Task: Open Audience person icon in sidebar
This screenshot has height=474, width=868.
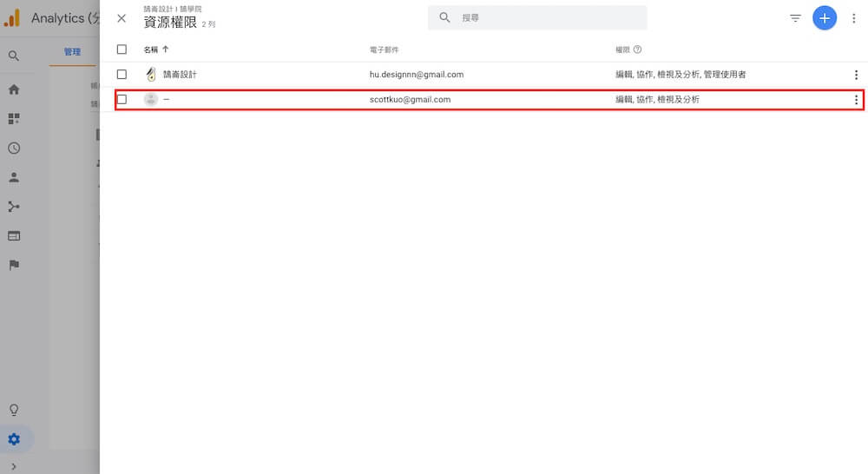Action: (x=14, y=177)
